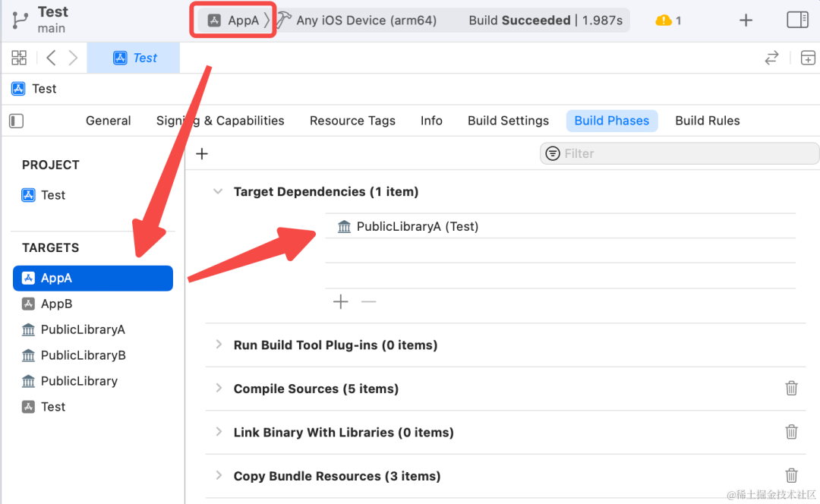The height and width of the screenshot is (504, 820).
Task: Go forward with the right chevron
Action: click(x=73, y=58)
